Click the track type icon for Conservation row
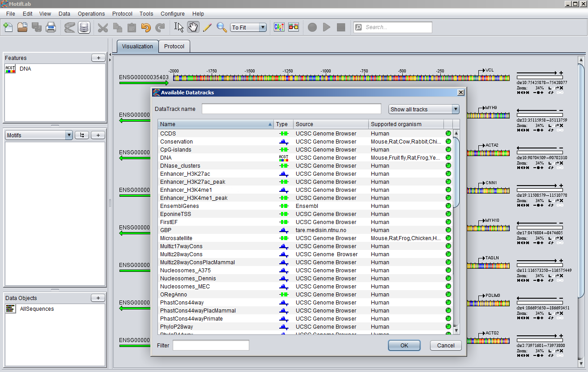 (x=284, y=141)
